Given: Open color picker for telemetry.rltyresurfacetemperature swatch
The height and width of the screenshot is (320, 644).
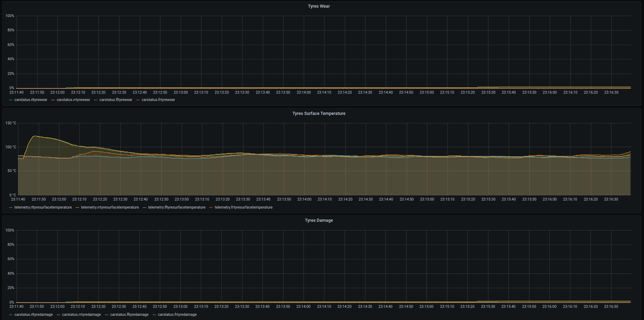Looking at the screenshot, I should (x=11, y=208).
